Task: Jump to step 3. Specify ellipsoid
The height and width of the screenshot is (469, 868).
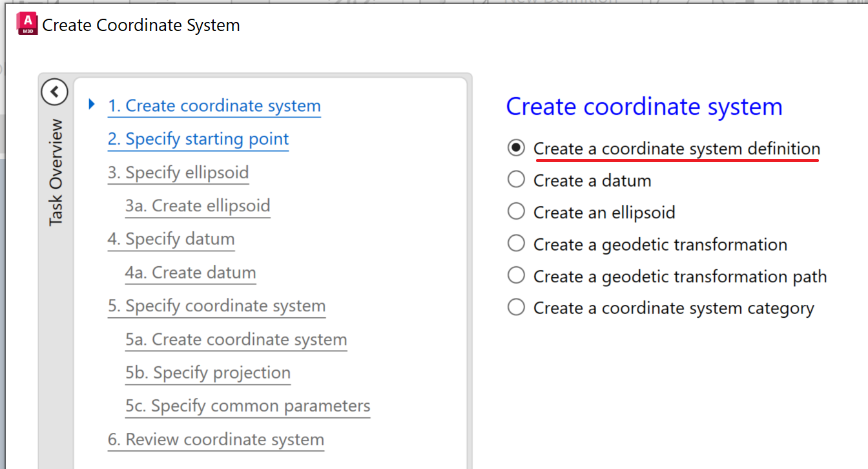Action: (178, 172)
